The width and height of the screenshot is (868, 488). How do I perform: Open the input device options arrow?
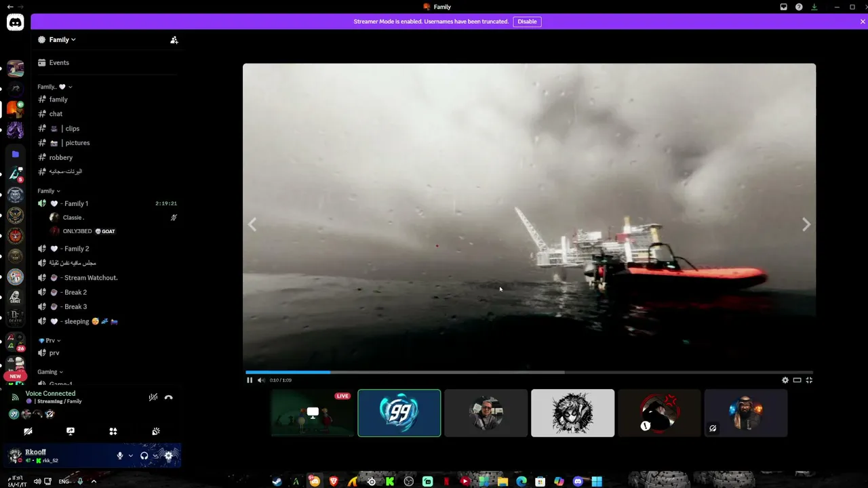click(x=130, y=455)
